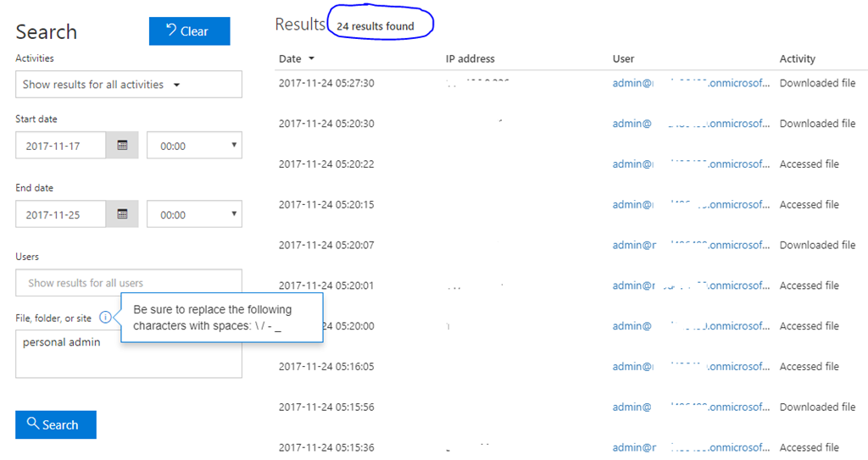Image resolution: width=868 pixels, height=460 pixels.
Task: Expand the Start date time dropdown
Action: point(194,145)
